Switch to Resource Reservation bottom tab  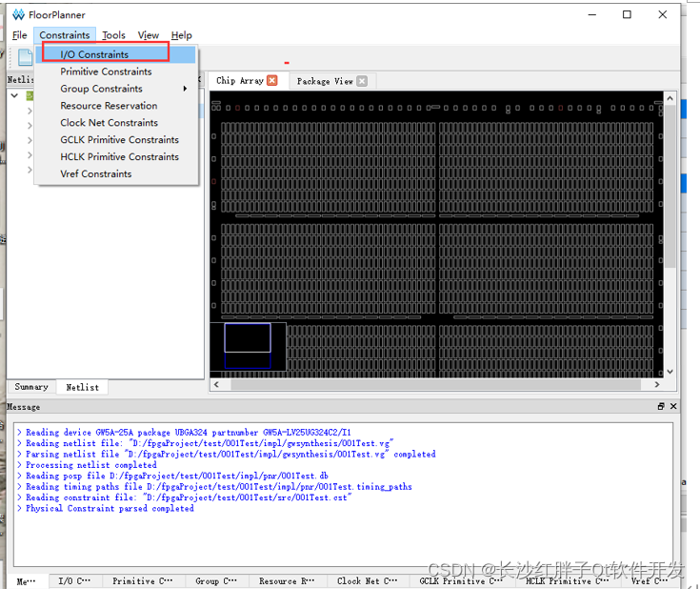point(287,581)
